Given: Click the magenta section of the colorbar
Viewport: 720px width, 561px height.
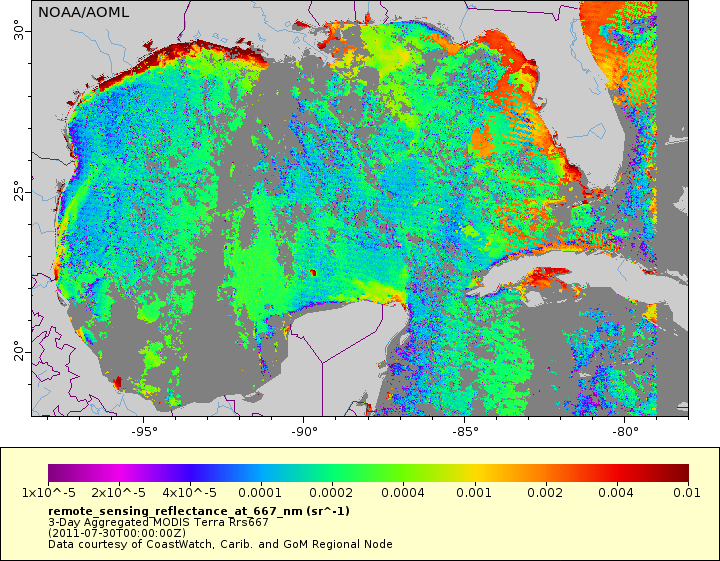Looking at the screenshot, I should (118, 473).
